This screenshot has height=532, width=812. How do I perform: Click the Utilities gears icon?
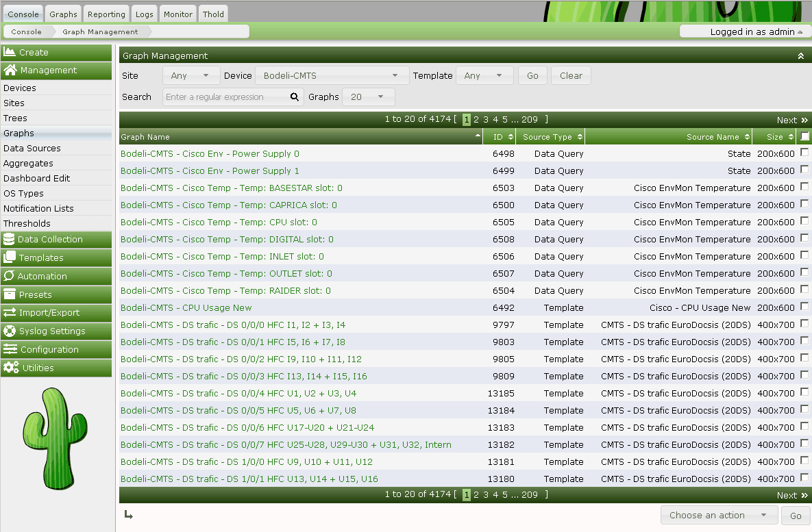11,368
